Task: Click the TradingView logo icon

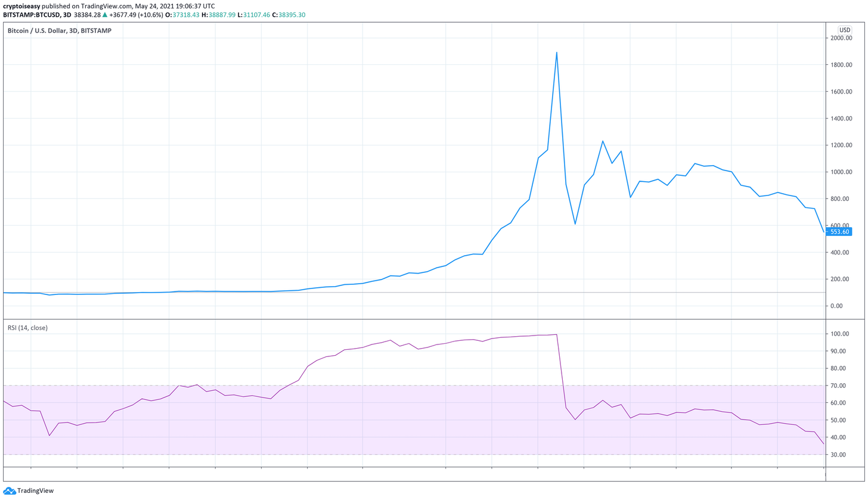Action: [x=9, y=491]
